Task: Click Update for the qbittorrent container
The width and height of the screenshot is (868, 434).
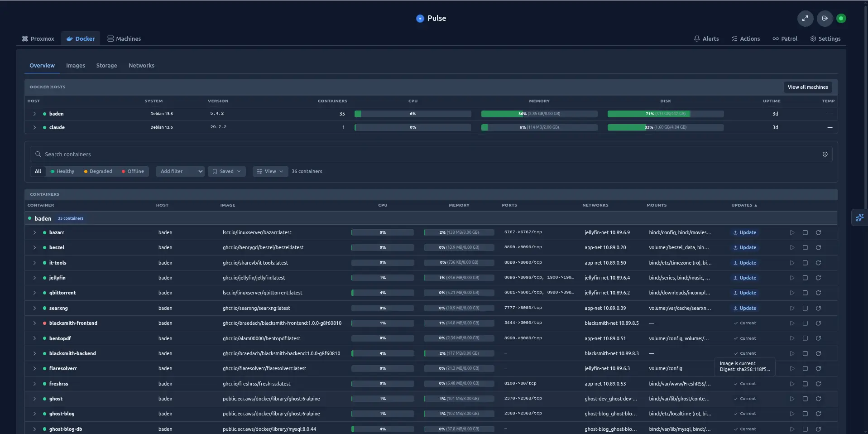Action: pos(745,293)
